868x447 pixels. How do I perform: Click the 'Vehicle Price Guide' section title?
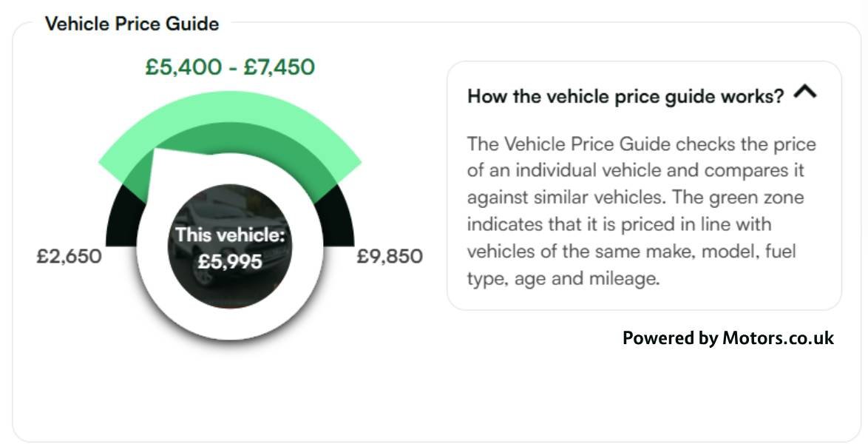tap(132, 24)
